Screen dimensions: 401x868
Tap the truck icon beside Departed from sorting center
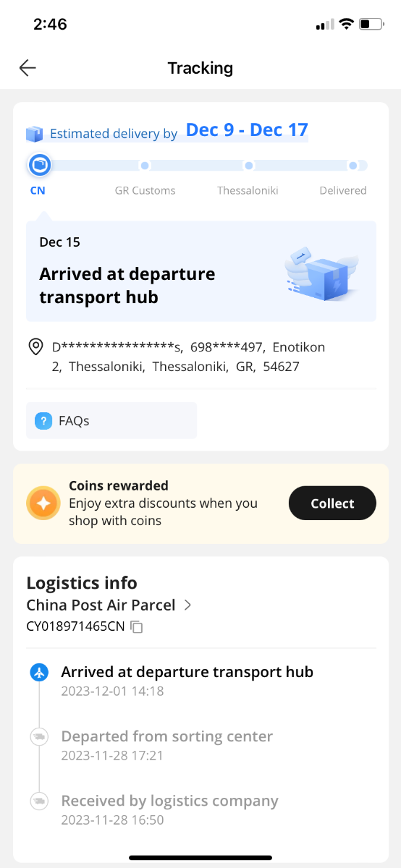(39, 736)
